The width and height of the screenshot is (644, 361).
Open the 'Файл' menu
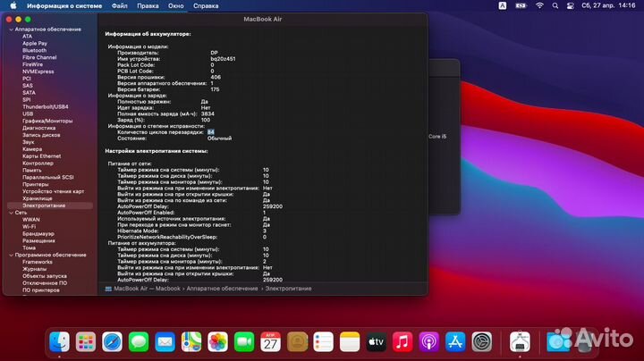coord(120,5)
